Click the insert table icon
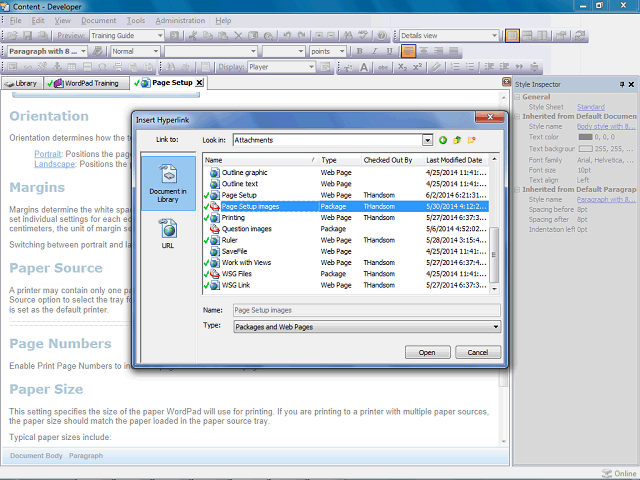 click(x=72, y=67)
